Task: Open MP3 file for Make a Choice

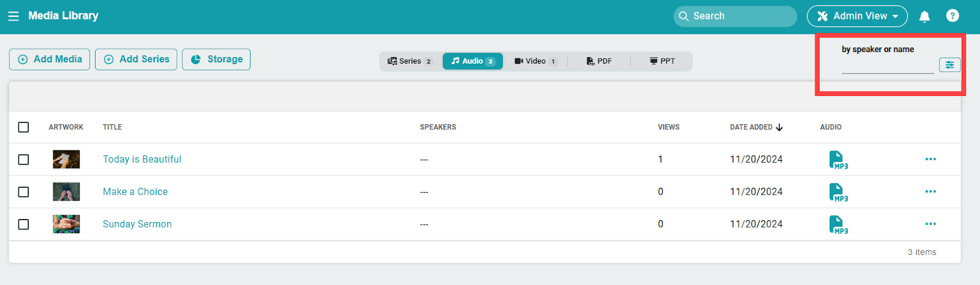Action: [x=837, y=192]
